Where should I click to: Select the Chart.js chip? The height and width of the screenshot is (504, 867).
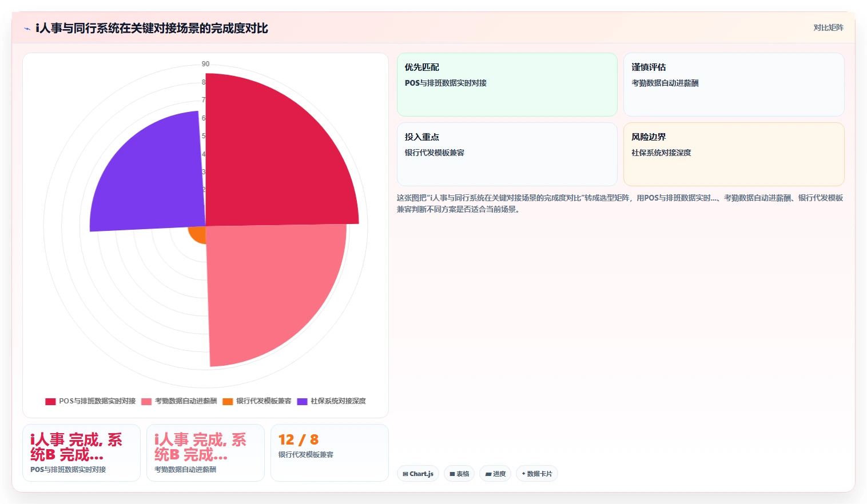pyautogui.click(x=418, y=474)
